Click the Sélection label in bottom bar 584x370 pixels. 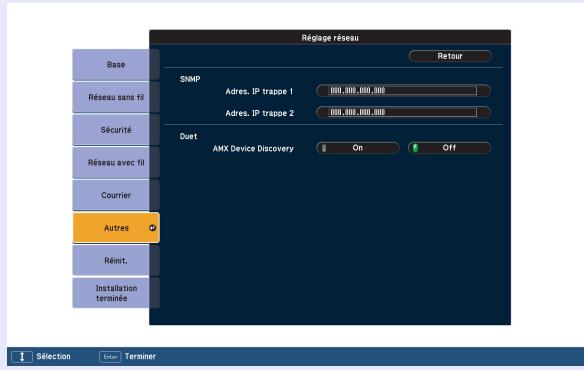coord(53,357)
